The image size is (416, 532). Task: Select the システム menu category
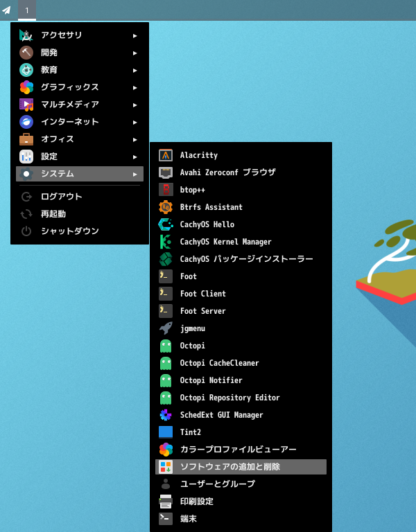80,174
